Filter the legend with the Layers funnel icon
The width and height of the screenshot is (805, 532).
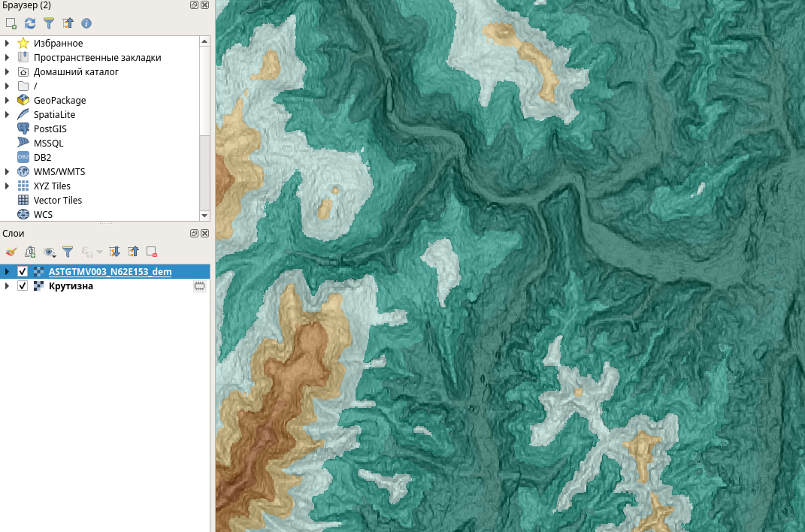68,252
